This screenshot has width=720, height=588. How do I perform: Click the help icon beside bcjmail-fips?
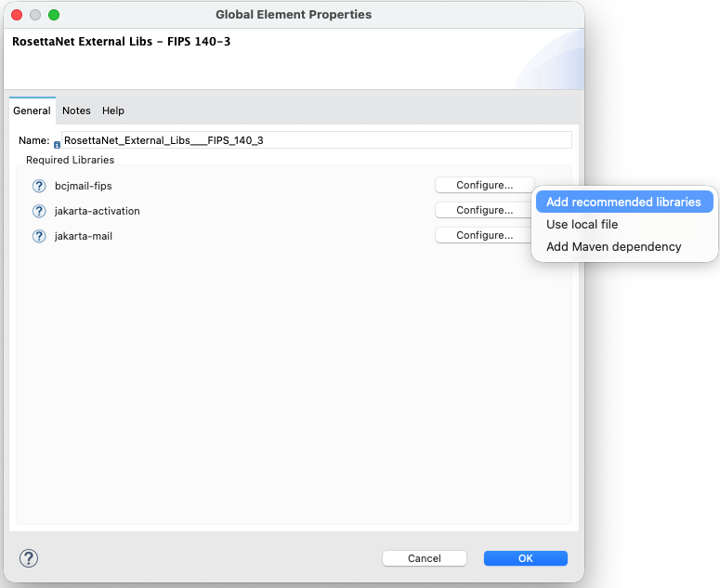pyautogui.click(x=39, y=186)
